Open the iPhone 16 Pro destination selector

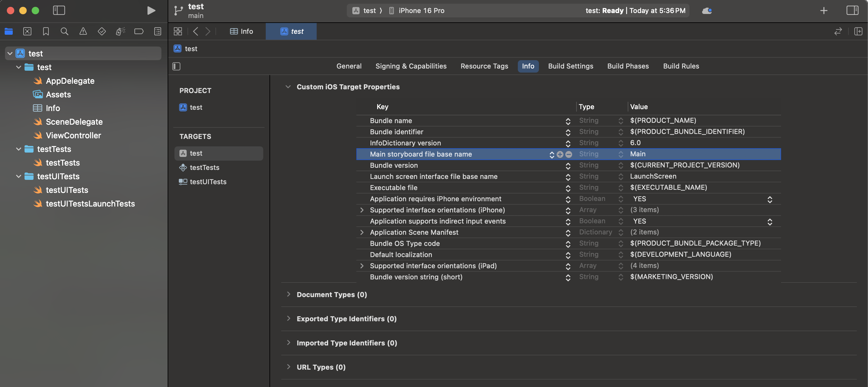point(421,11)
